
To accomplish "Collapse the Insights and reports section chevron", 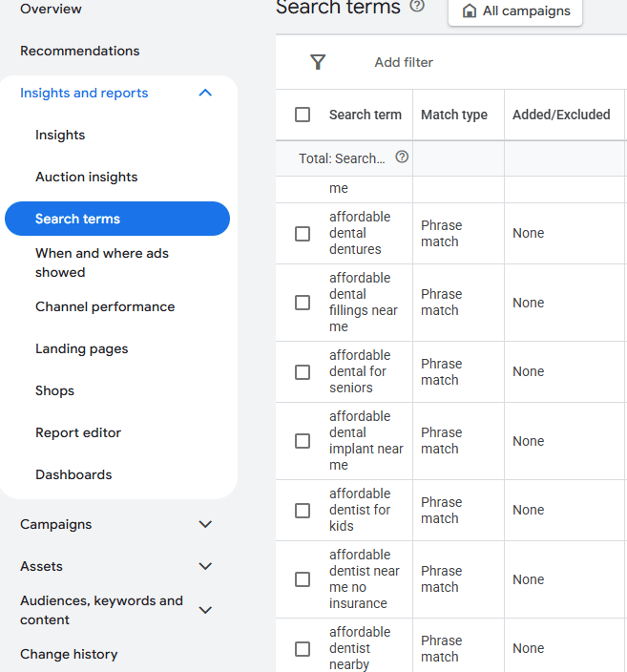I will 206,93.
